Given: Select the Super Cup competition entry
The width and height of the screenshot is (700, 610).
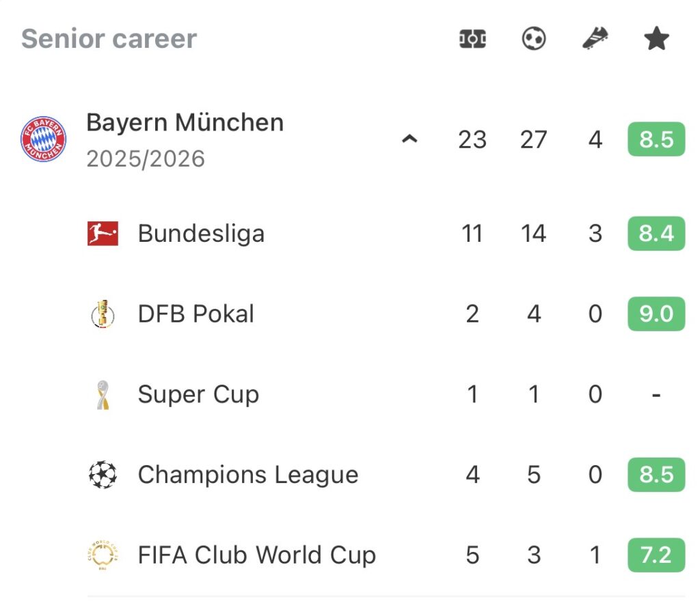Looking at the screenshot, I should [x=198, y=395].
